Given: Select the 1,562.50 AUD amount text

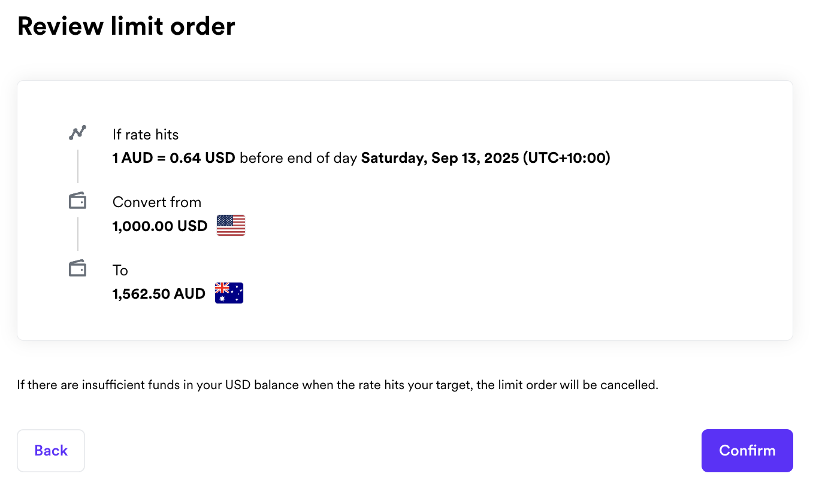Looking at the screenshot, I should pyautogui.click(x=159, y=294).
